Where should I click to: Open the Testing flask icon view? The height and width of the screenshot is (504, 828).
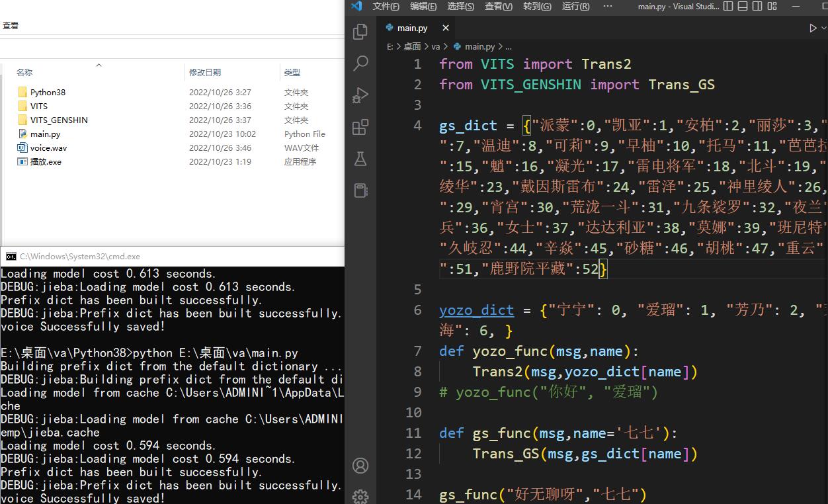point(360,159)
